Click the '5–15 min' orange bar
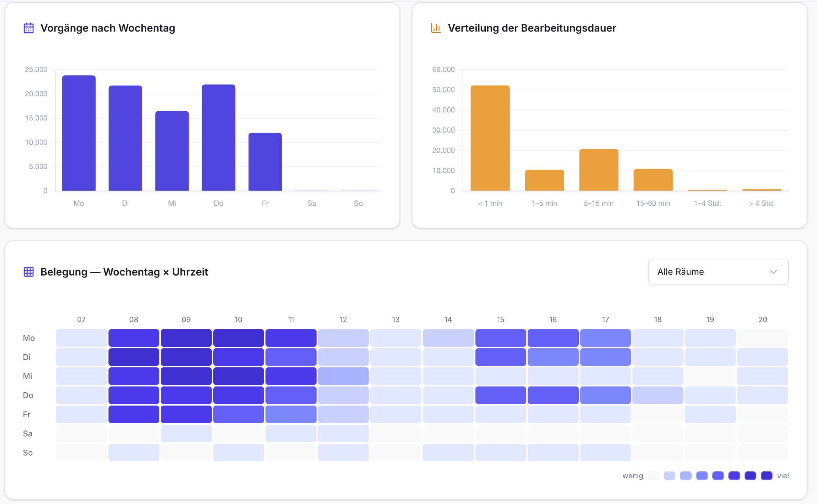Screen dimensions: 817x504 pyautogui.click(x=599, y=170)
